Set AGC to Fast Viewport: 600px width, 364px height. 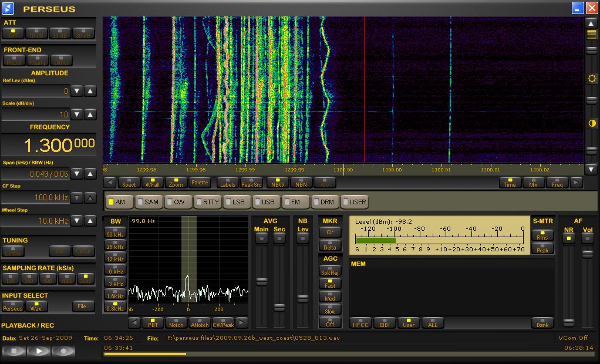[x=330, y=284]
